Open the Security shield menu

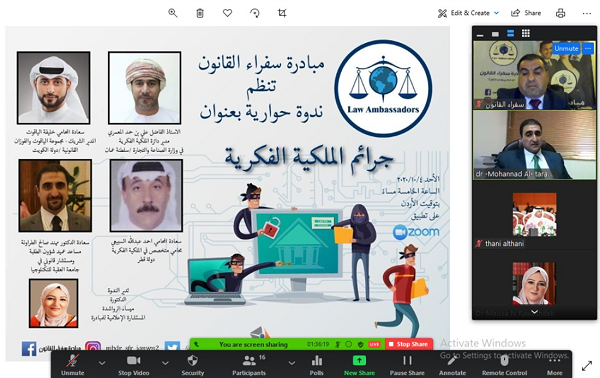point(192,365)
